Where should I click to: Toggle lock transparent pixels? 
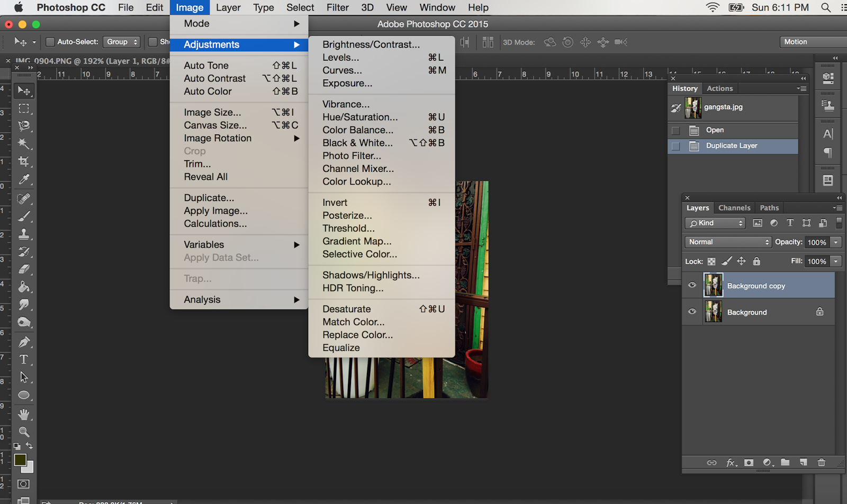coord(711,261)
